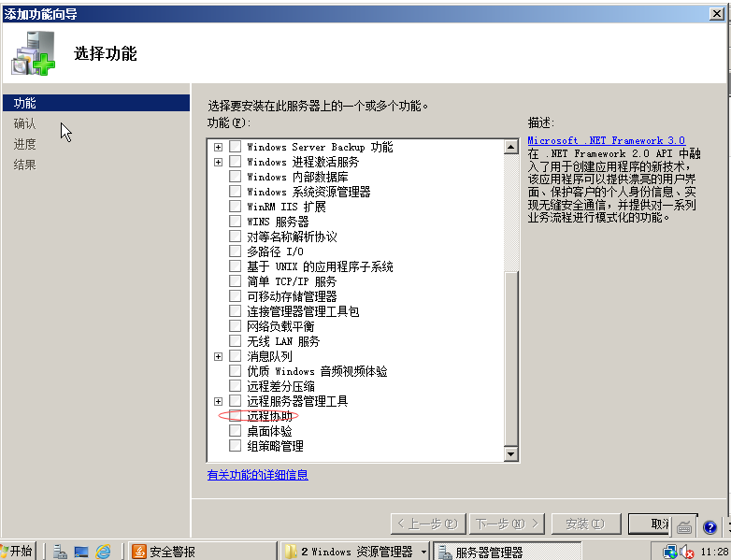This screenshot has width=731, height=560.
Task: Tick the 网络负载平衡 checkbox
Action: point(235,326)
